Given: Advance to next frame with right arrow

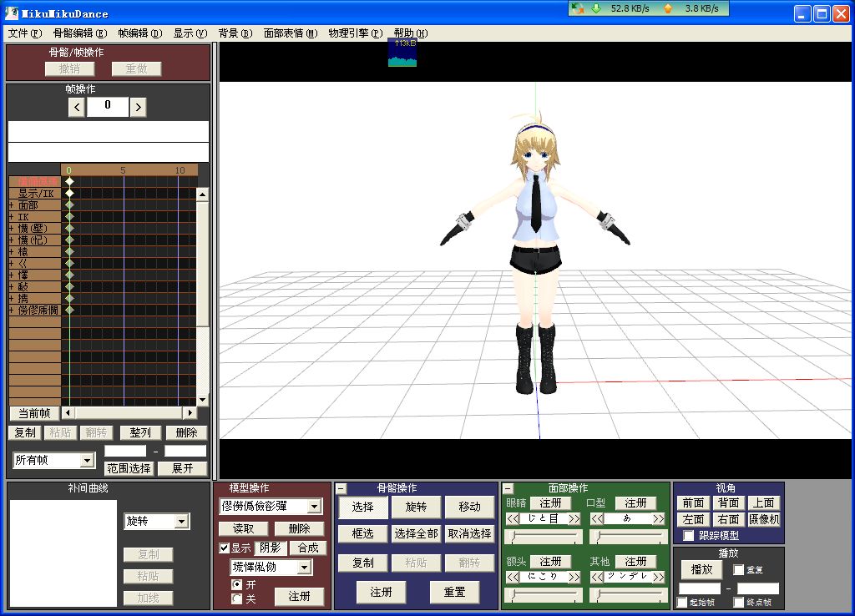Looking at the screenshot, I should 139,107.
